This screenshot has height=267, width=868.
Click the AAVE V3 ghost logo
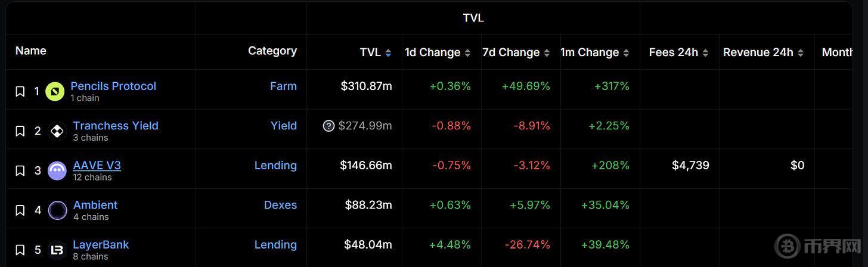57,171
